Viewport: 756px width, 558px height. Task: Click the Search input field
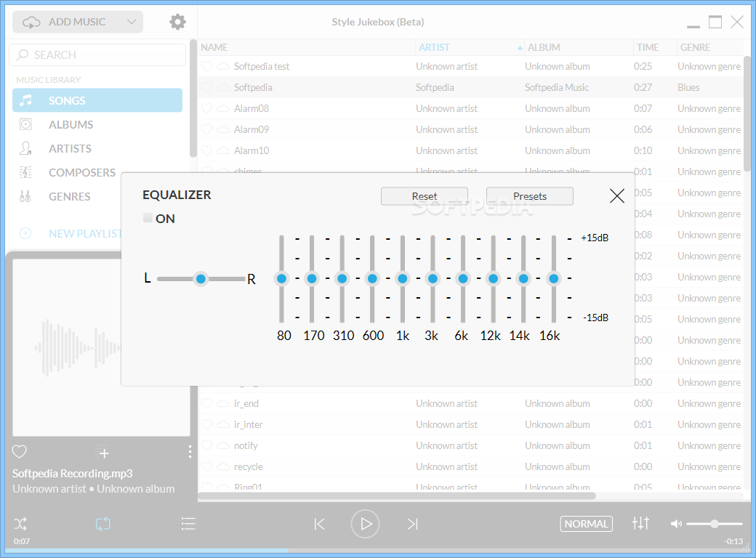click(97, 55)
